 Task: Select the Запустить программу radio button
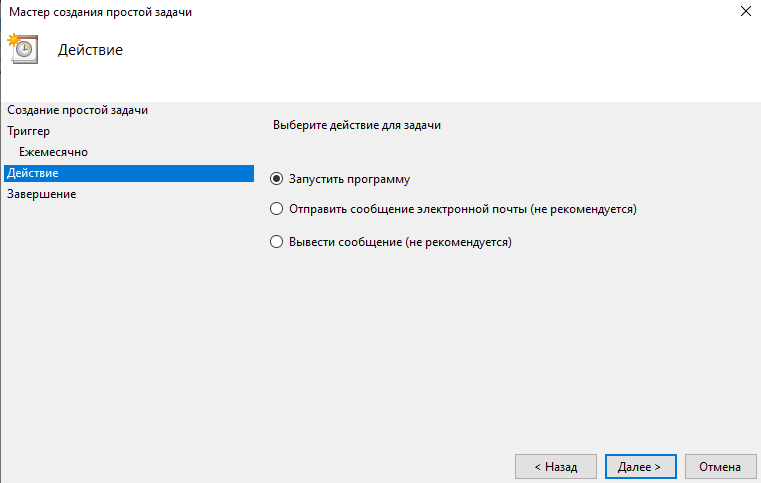tap(276, 179)
